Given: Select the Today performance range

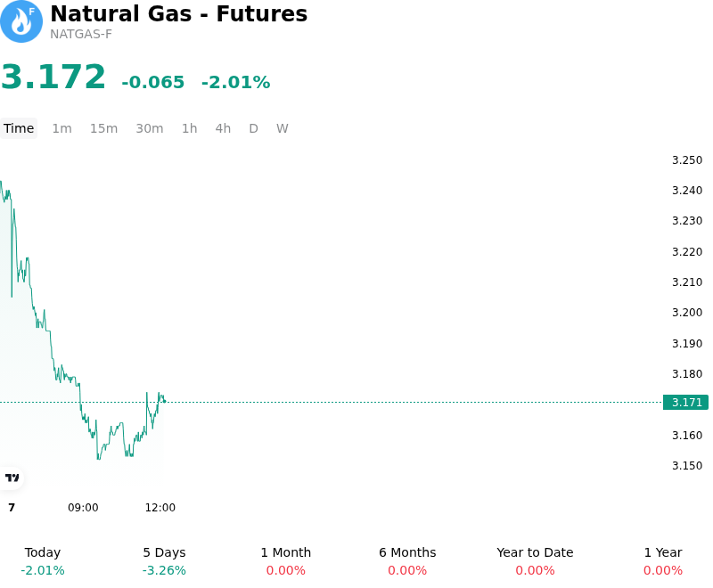Looking at the screenshot, I should click(x=43, y=561).
